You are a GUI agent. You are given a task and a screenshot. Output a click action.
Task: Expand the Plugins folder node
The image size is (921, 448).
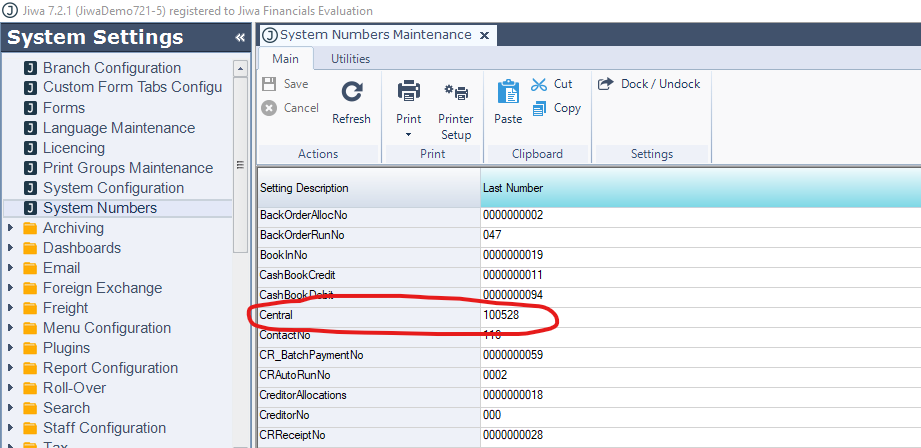tap(11, 348)
